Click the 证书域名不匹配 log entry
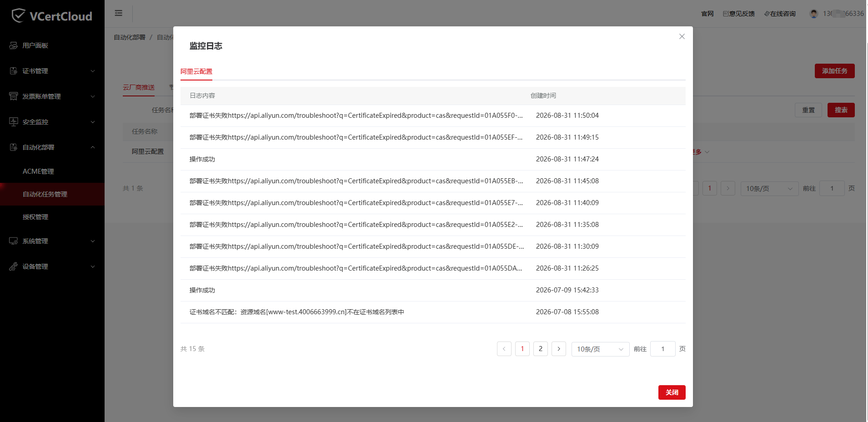868x422 pixels. (x=433, y=312)
